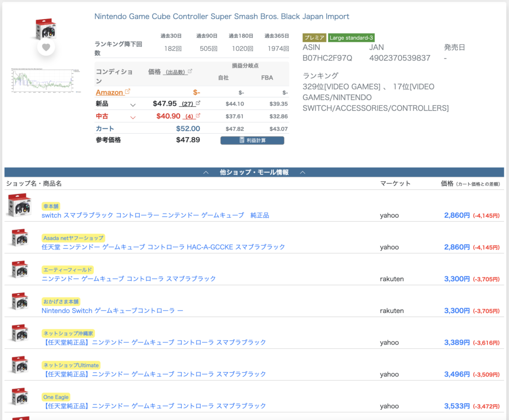Open the (4) used listings link

189,116
